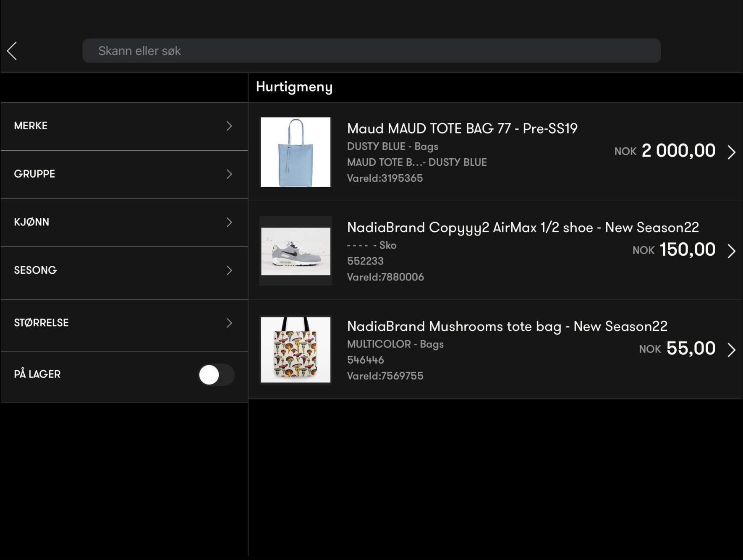Image resolution: width=743 pixels, height=560 pixels.
Task: Click the Hurtigmeny heading
Action: tap(294, 87)
